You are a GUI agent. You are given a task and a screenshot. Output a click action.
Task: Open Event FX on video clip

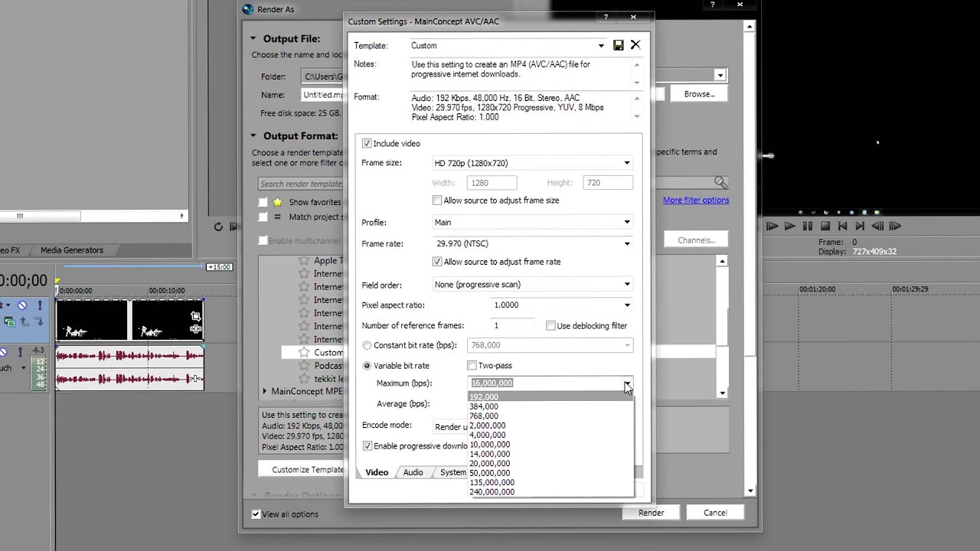[x=196, y=329]
